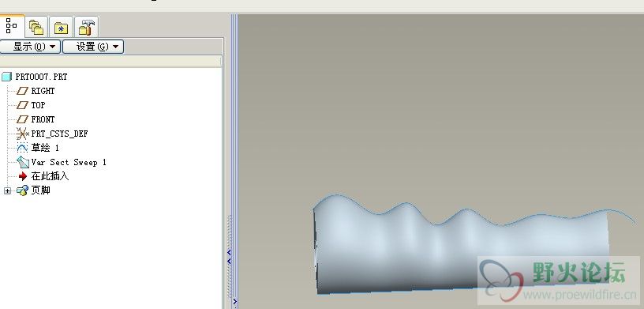644x309 pixels.
Task: Click the PRT_CSYS_DEF coordinate system icon
Action: (22, 134)
